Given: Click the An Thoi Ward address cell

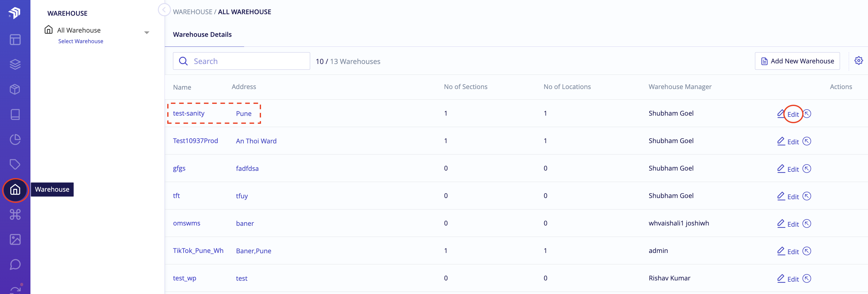Looking at the screenshot, I should tap(256, 141).
